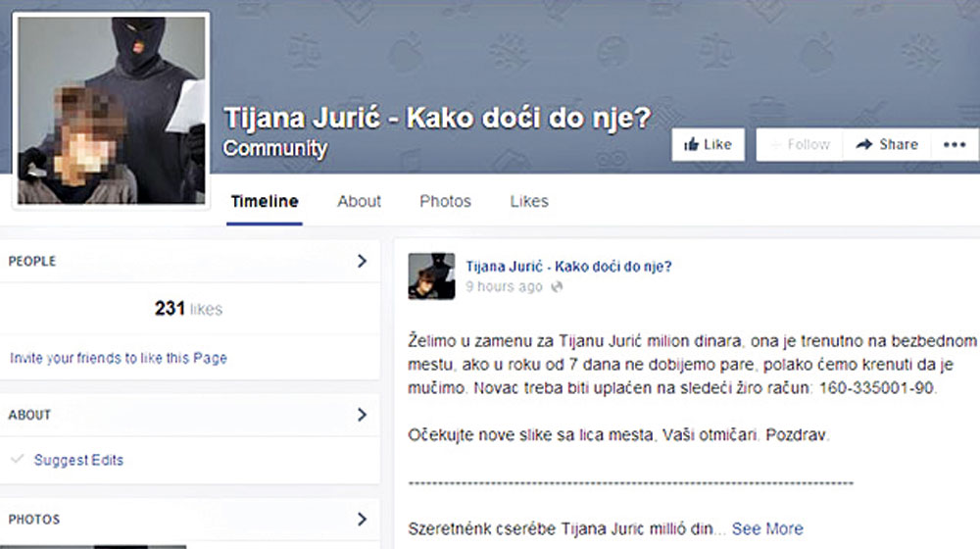Click See More to expand the post

[767, 528]
